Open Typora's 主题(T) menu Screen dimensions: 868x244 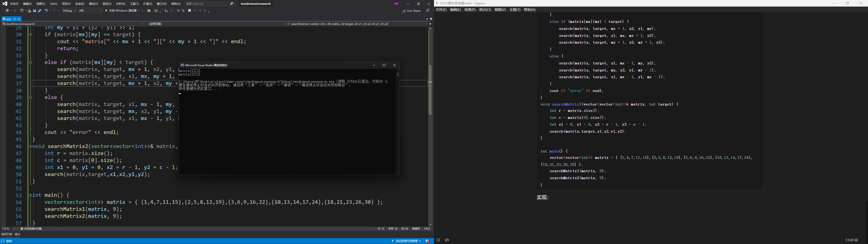pyautogui.click(x=514, y=10)
